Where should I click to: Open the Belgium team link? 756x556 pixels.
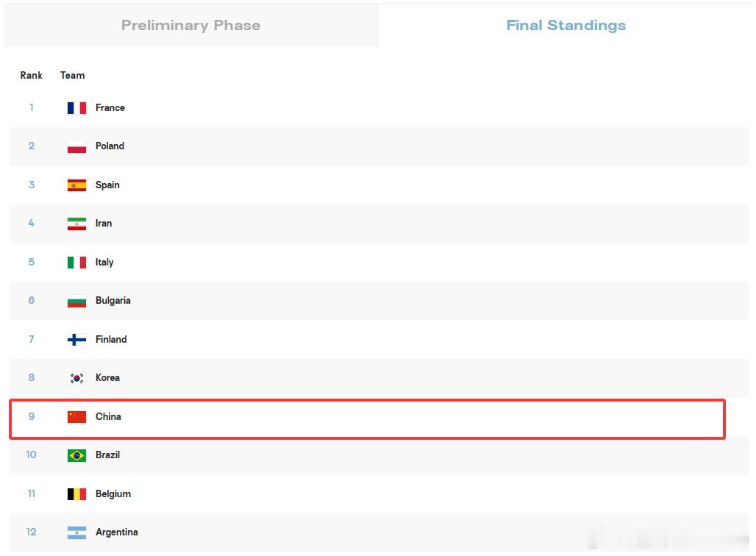(x=113, y=493)
